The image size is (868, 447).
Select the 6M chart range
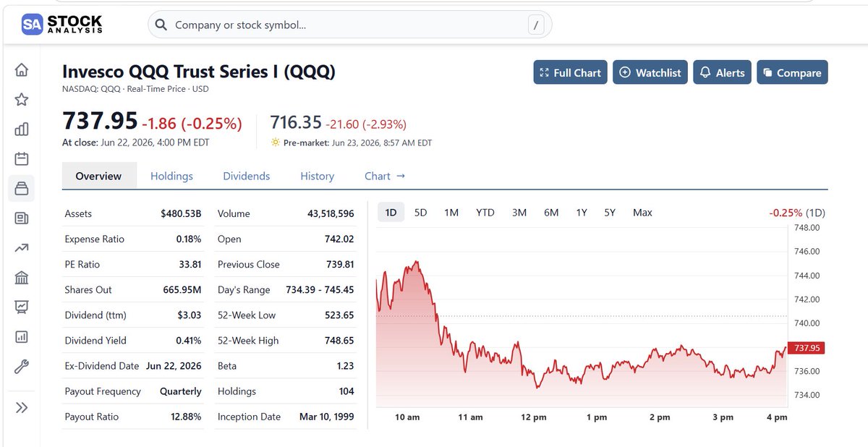pos(551,212)
